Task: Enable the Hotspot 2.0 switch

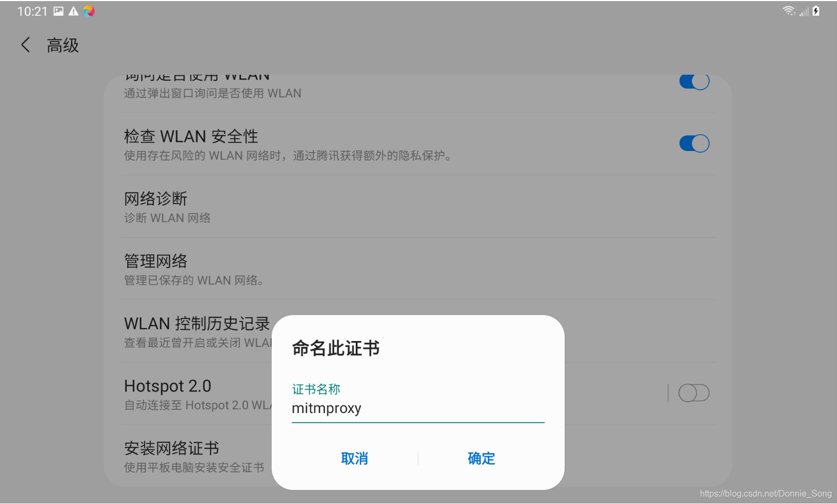Action: [x=694, y=392]
